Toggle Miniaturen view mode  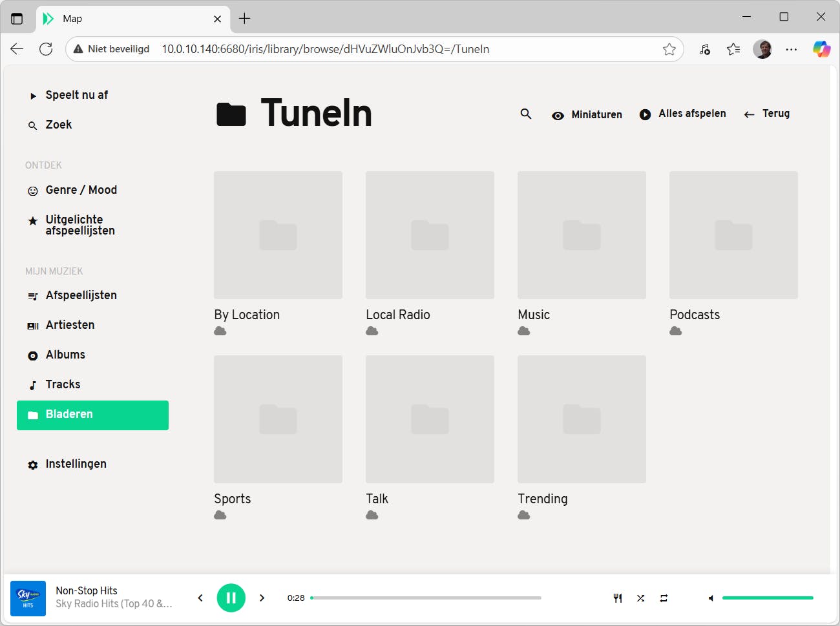tap(587, 115)
